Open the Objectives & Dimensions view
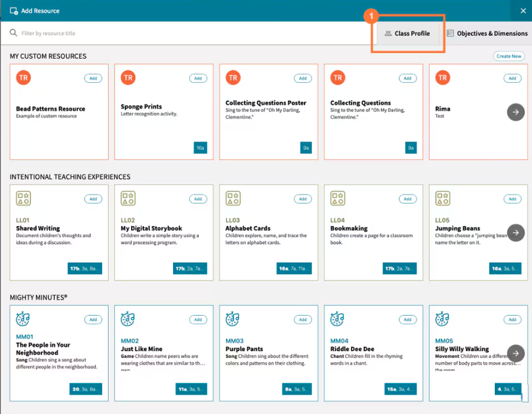 pyautogui.click(x=488, y=33)
